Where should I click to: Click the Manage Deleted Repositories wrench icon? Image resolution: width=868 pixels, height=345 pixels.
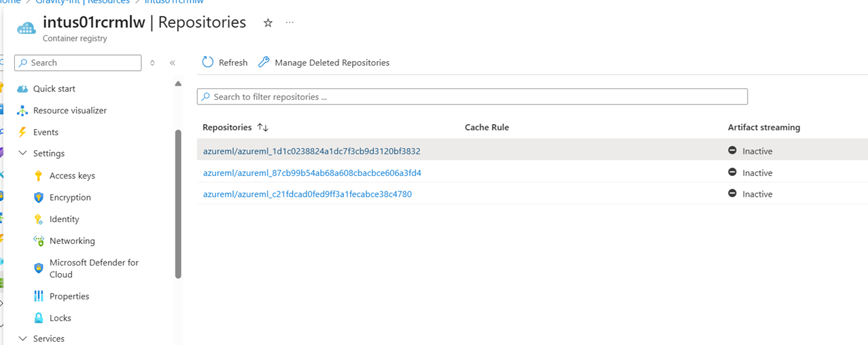click(x=264, y=62)
